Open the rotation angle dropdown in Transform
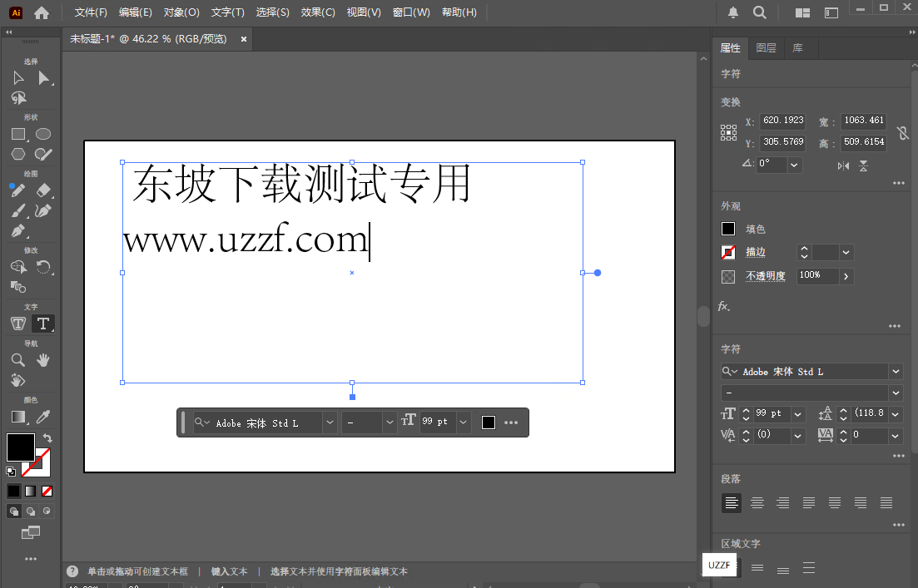The height and width of the screenshot is (588, 918). point(792,164)
